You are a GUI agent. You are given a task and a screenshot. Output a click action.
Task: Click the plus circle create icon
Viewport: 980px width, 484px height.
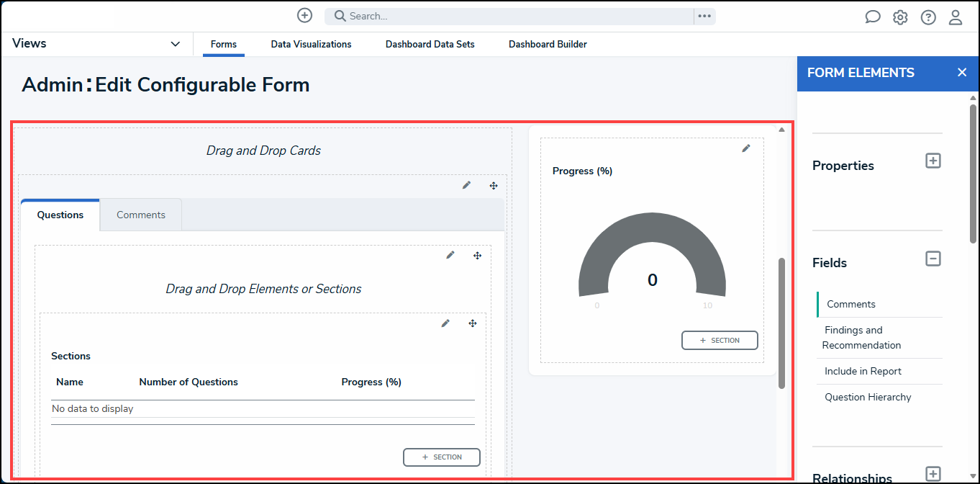click(305, 16)
